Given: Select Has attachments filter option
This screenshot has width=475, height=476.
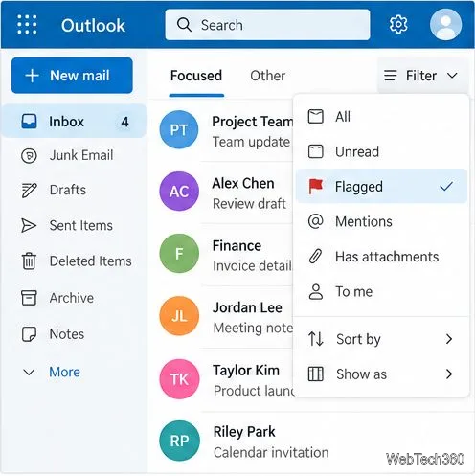Looking at the screenshot, I should [x=381, y=257].
